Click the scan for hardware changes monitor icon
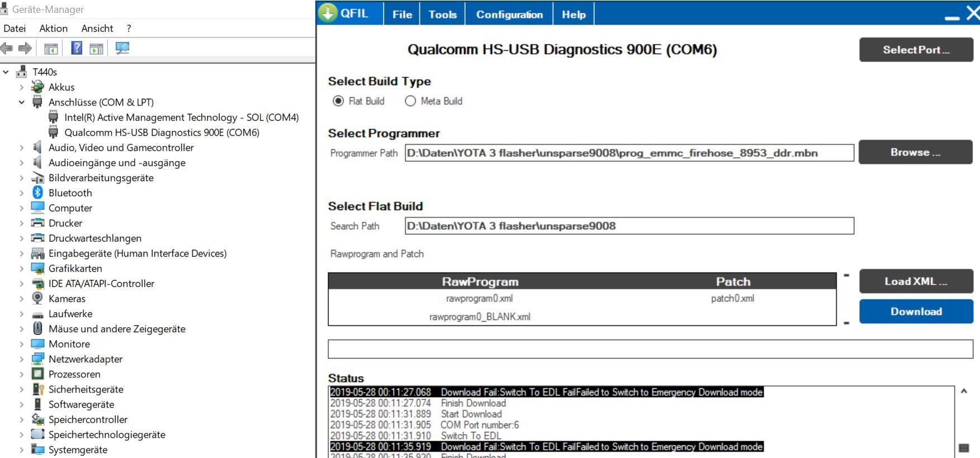The image size is (980, 458). pos(122,49)
